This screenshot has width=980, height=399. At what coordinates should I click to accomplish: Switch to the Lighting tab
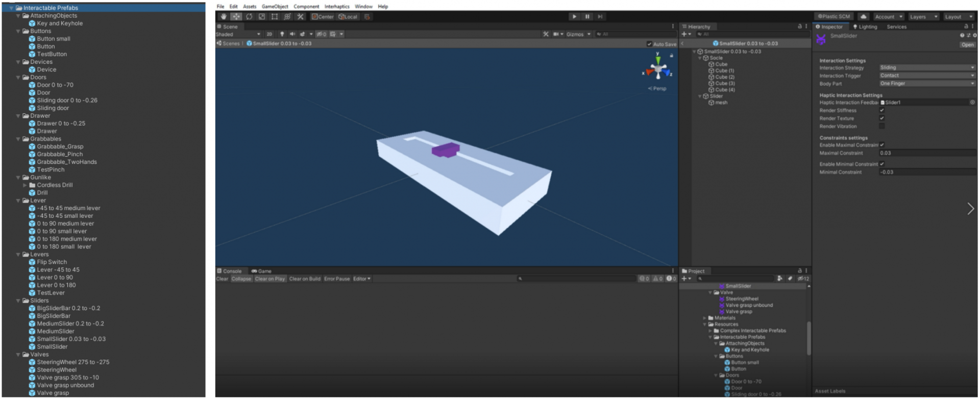pyautogui.click(x=865, y=27)
